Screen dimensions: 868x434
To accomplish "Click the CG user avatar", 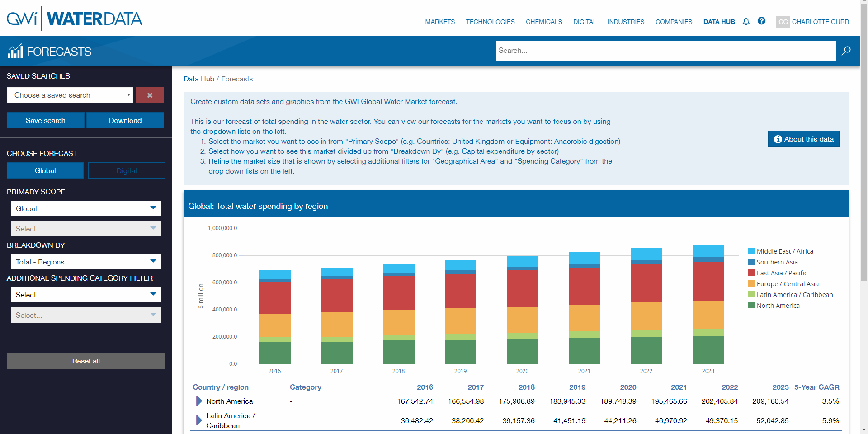I will tap(783, 22).
